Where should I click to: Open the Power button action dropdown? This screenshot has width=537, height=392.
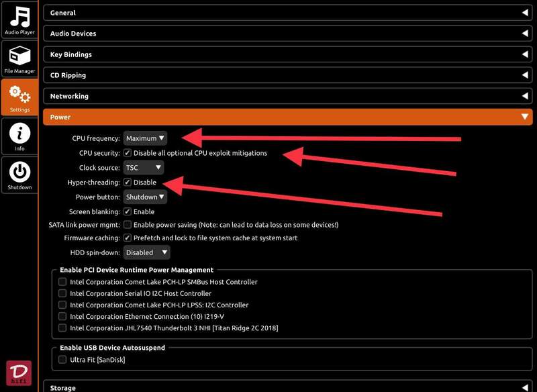145,197
